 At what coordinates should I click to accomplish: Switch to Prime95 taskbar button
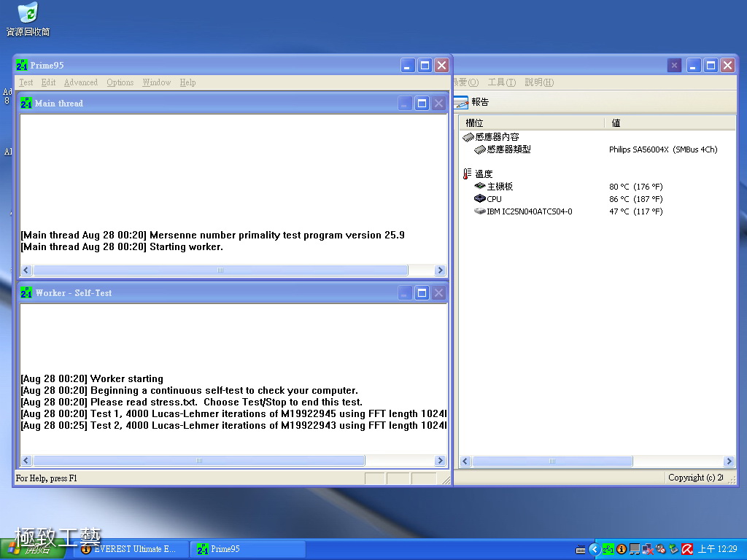tap(248, 549)
